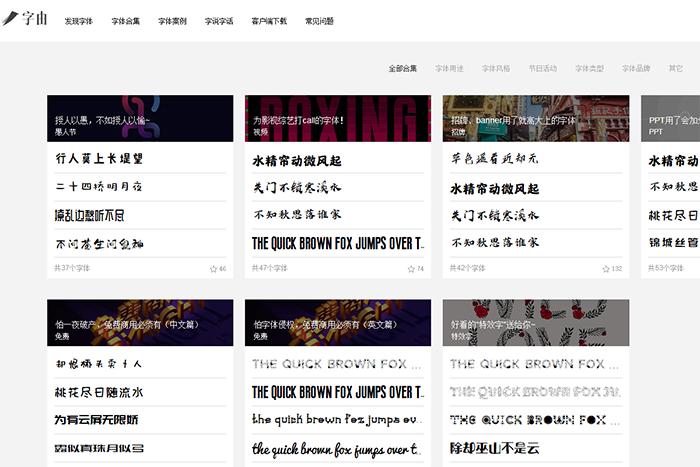This screenshot has width=700, height=467.
Task: Click the thin English sample in 特效字 card
Action: [x=534, y=364]
